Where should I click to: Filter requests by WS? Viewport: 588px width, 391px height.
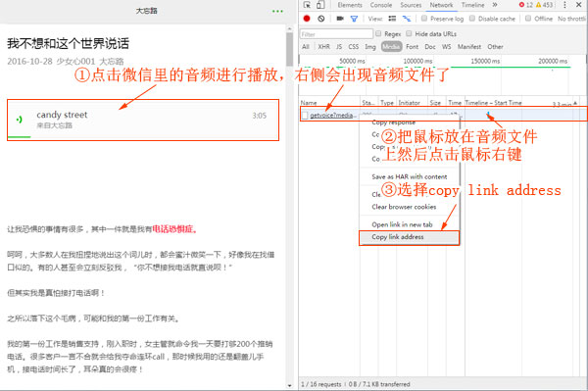point(446,47)
